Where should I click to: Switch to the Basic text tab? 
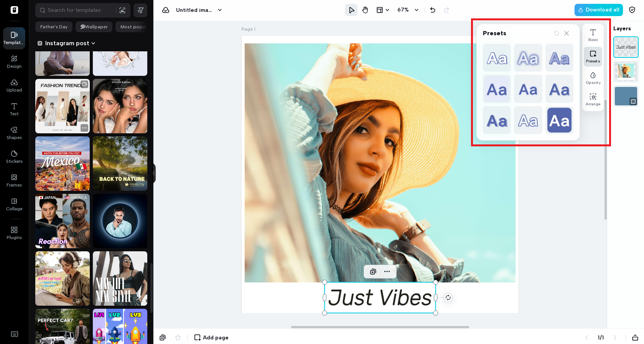point(593,35)
